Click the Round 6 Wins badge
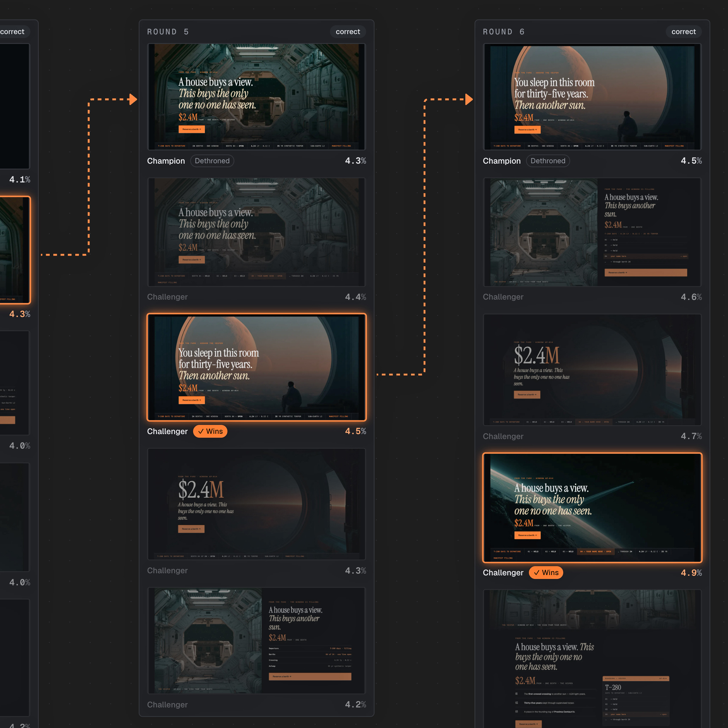 point(546,573)
